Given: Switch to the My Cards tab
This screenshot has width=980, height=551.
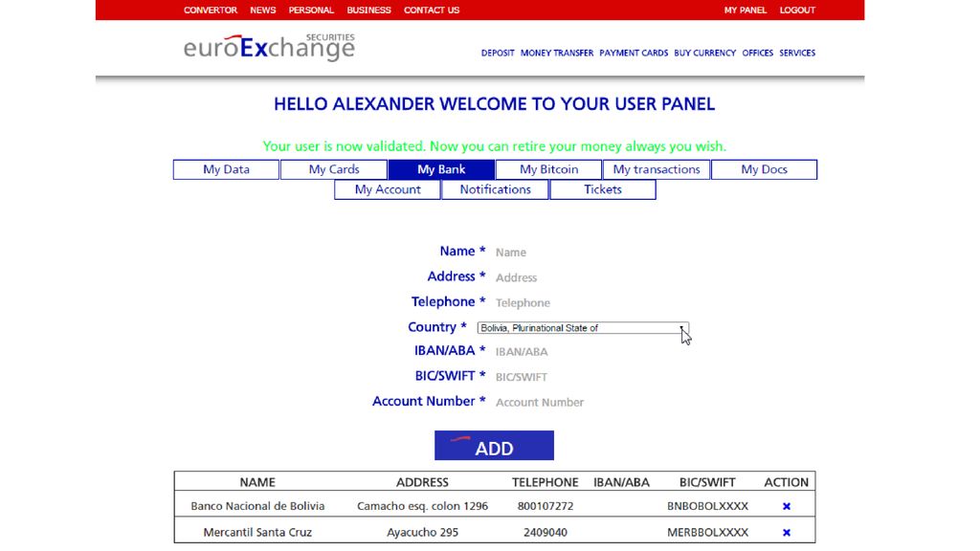Looking at the screenshot, I should (x=334, y=169).
